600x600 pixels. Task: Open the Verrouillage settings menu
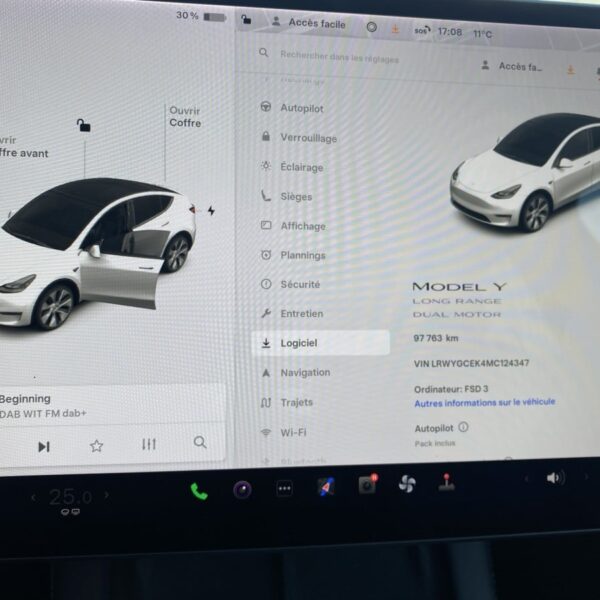pos(308,138)
